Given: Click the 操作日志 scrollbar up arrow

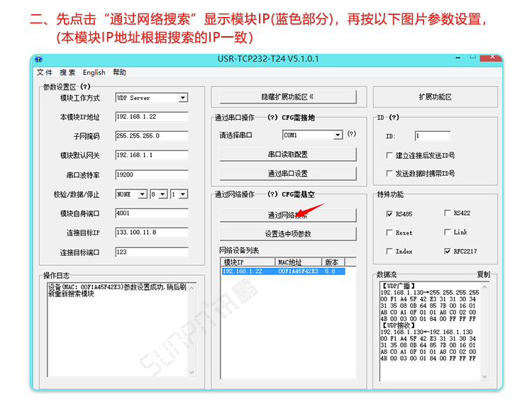Looking at the screenshot, I should coord(192,288).
